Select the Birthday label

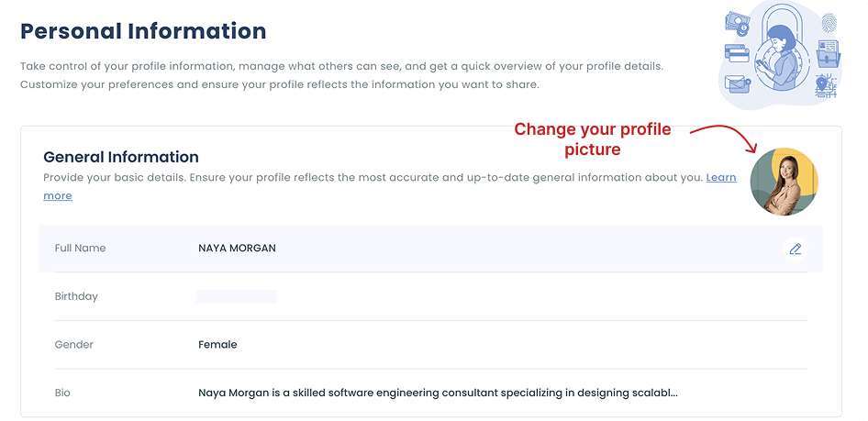[x=76, y=296]
